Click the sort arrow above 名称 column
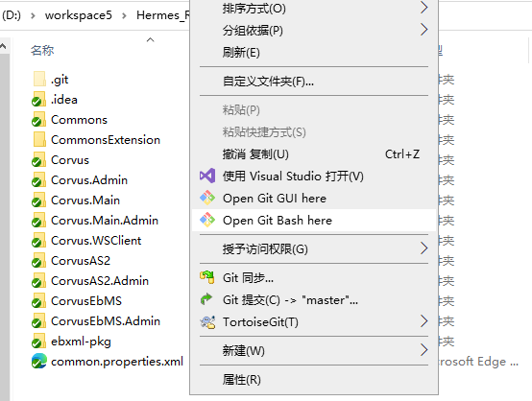Screen dimensions: 532x401 (151, 40)
